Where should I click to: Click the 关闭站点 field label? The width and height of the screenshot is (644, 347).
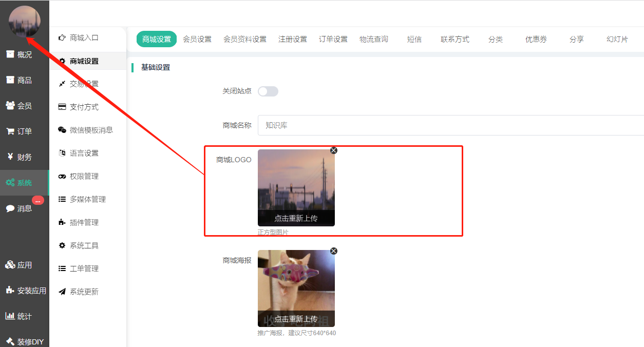pyautogui.click(x=237, y=91)
